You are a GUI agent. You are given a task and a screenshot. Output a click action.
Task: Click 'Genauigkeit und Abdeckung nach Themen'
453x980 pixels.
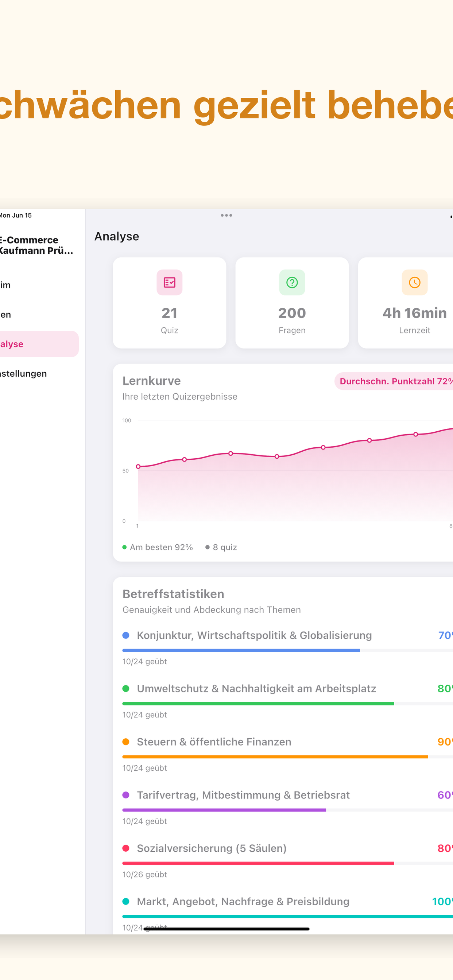pos(212,610)
